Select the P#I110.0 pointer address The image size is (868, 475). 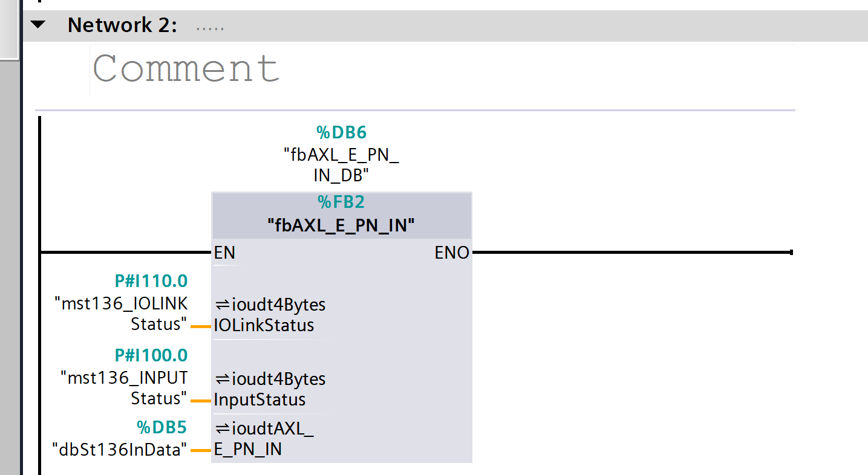(x=151, y=281)
